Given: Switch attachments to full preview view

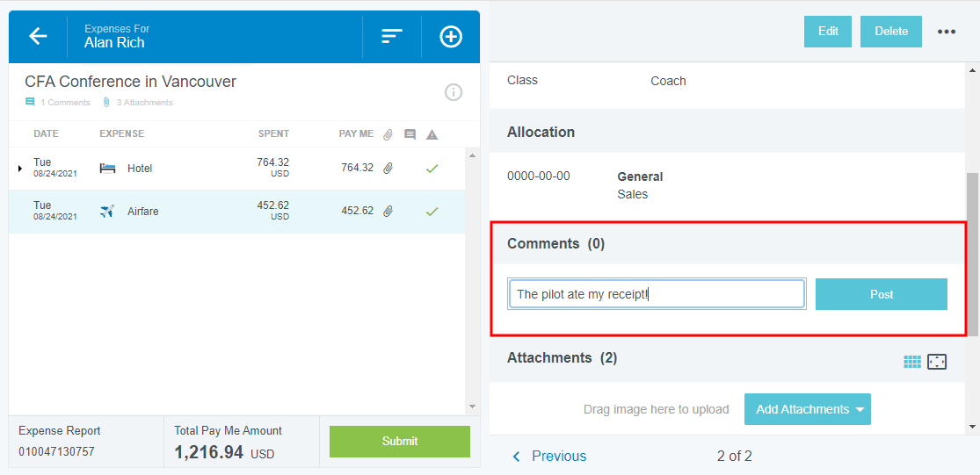Looking at the screenshot, I should click(x=937, y=362).
